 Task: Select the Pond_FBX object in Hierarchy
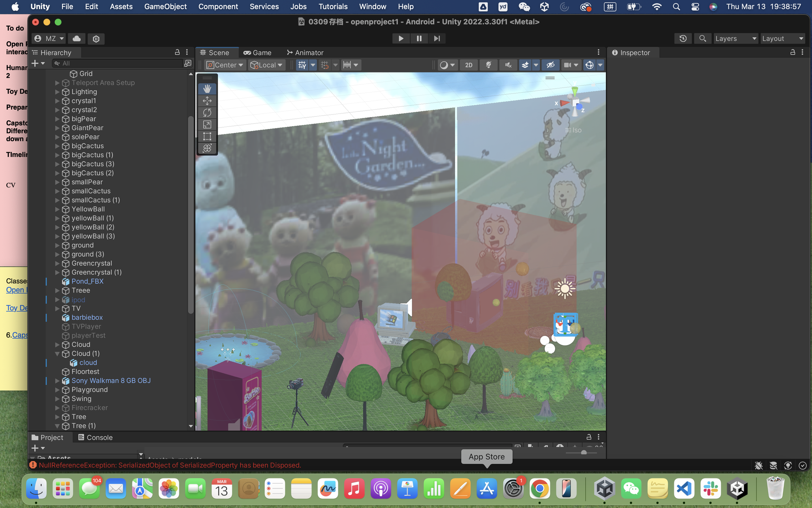click(x=87, y=281)
